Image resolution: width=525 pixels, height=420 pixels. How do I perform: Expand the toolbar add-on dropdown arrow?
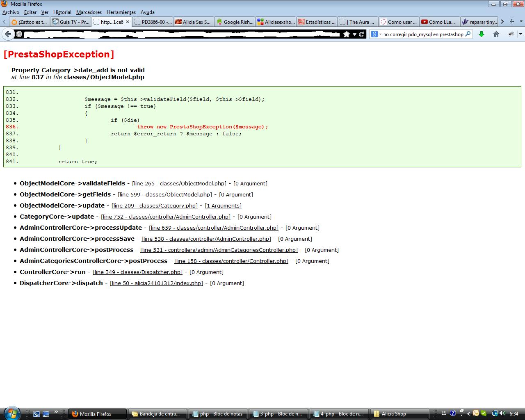(520, 34)
